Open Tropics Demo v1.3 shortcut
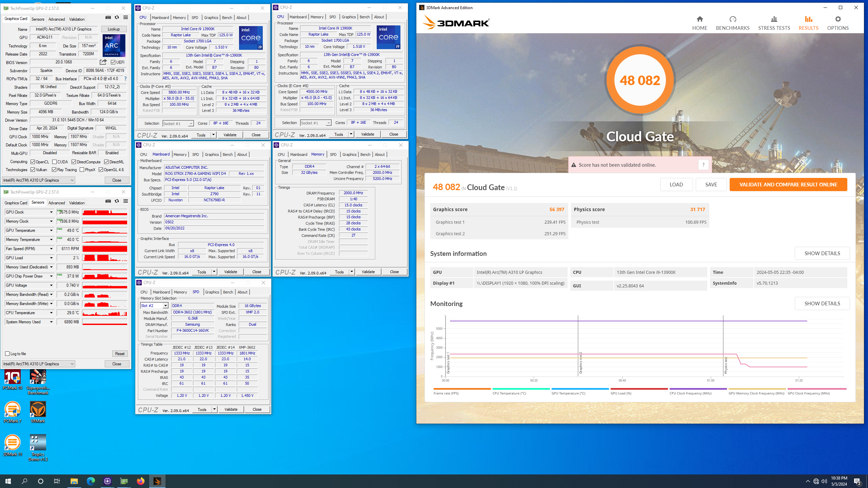 pos(38,448)
